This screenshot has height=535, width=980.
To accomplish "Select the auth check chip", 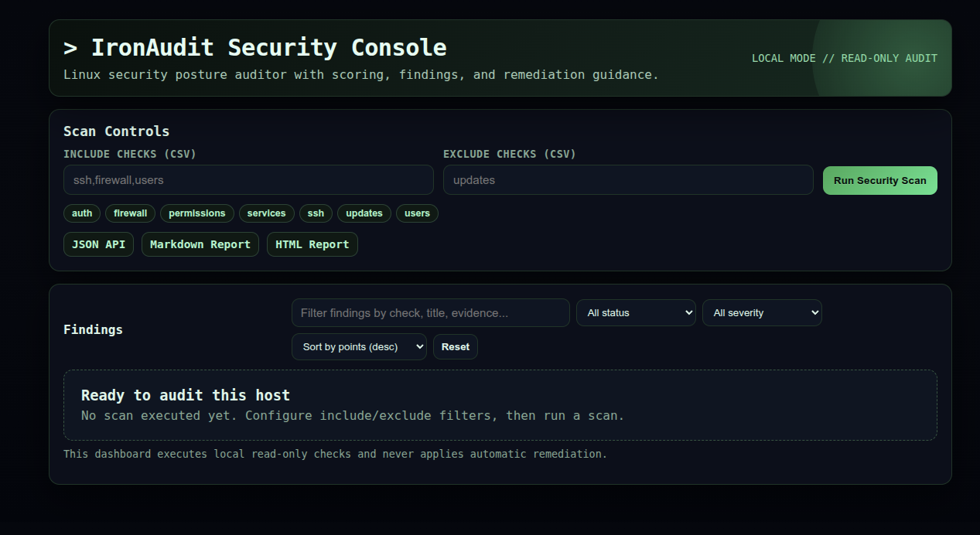I will [x=82, y=213].
